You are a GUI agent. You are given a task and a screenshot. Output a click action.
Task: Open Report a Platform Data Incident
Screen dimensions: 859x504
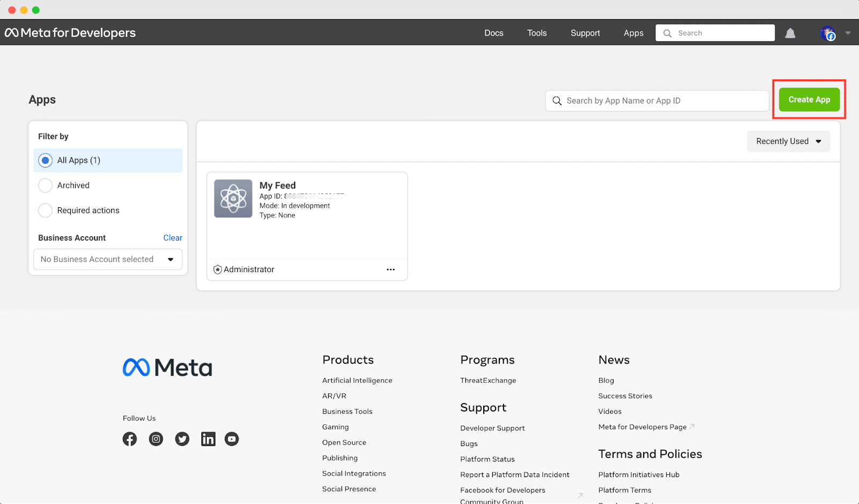(515, 475)
